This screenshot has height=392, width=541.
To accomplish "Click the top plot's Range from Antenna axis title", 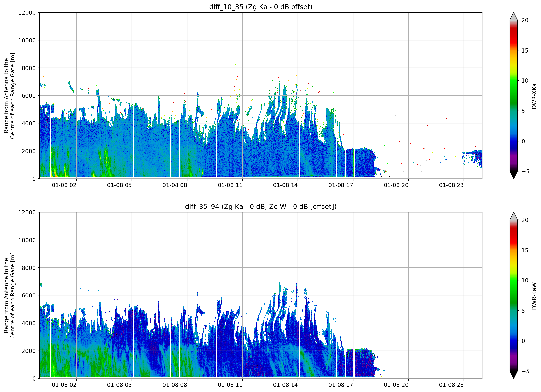I will click(x=9, y=96).
